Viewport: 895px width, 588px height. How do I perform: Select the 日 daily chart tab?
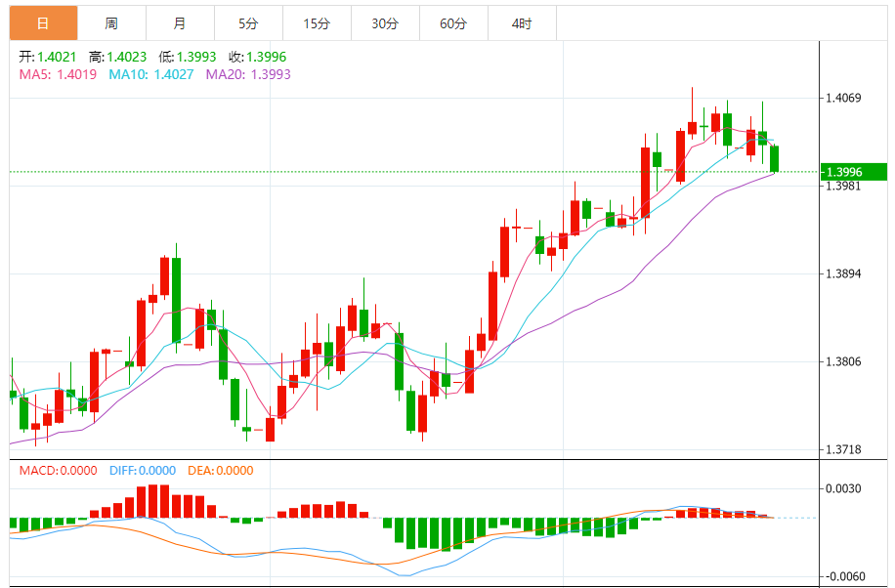point(43,23)
